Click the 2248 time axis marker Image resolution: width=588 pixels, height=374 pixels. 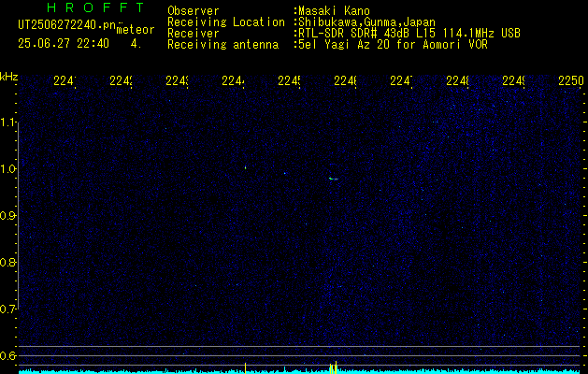point(457,81)
